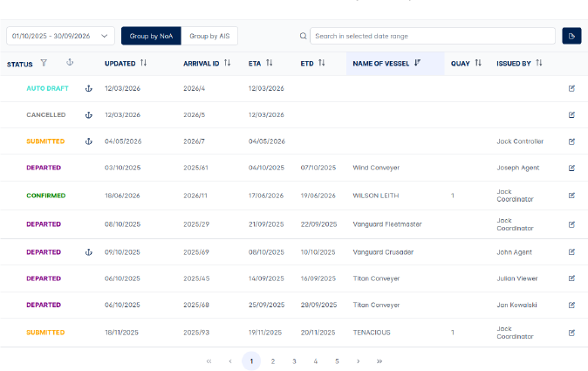The height and width of the screenshot is (371, 588).
Task: Open the status filter funnel icon
Action: (44, 63)
